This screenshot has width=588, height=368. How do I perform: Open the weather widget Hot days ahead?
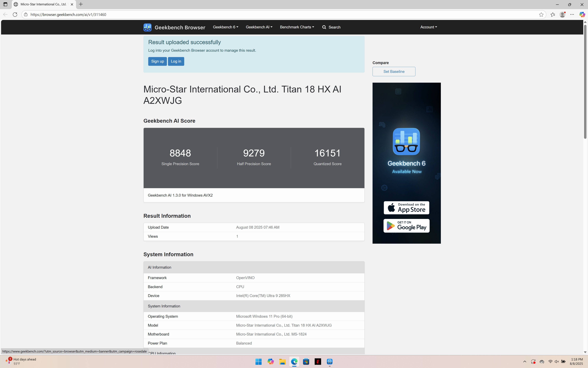pos(21,361)
